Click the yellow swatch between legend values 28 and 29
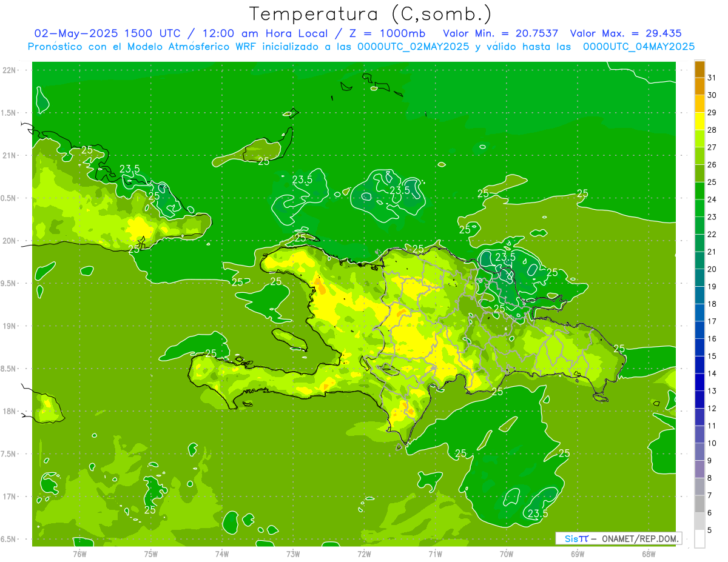The height and width of the screenshot is (562, 728). pos(699,121)
